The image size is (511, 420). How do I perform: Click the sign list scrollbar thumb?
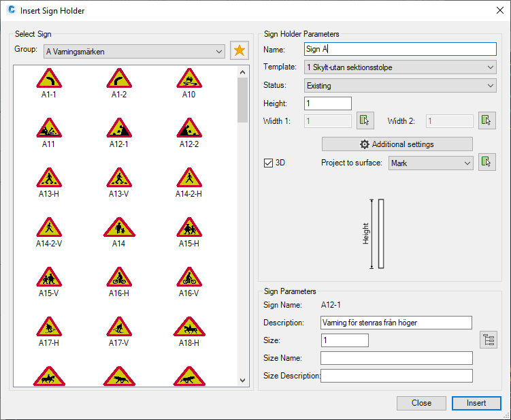pyautogui.click(x=242, y=100)
